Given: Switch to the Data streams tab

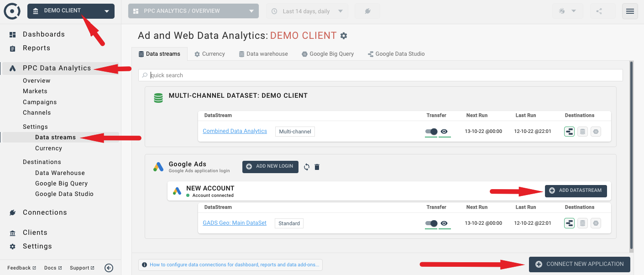Looking at the screenshot, I should [x=159, y=54].
